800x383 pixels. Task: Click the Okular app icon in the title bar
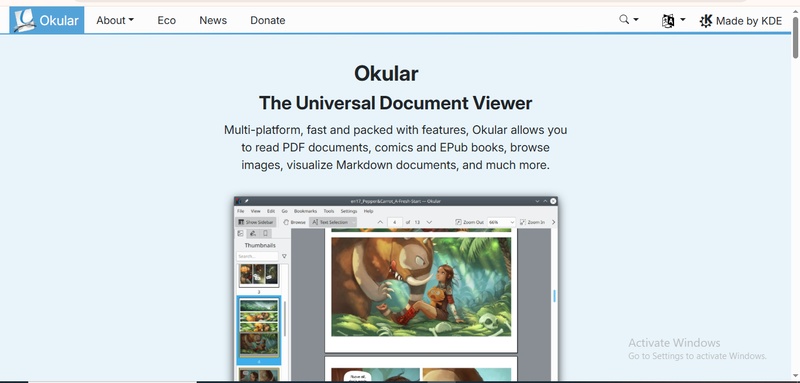pos(239,201)
